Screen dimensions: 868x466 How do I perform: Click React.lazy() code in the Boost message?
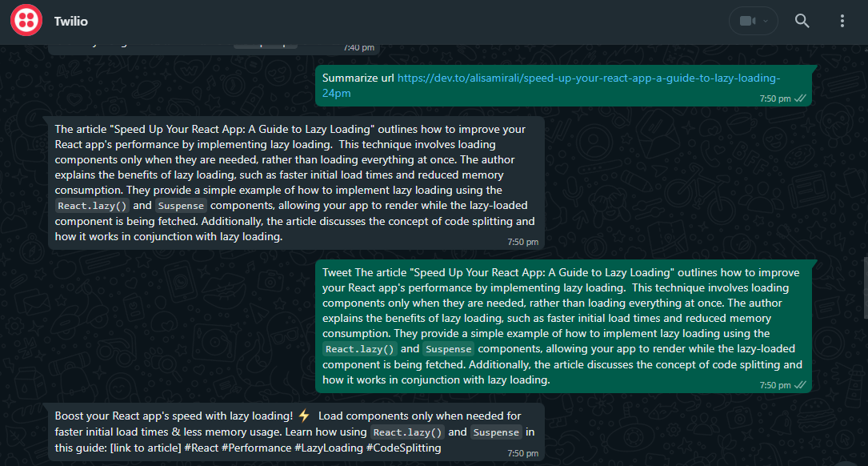click(x=406, y=432)
